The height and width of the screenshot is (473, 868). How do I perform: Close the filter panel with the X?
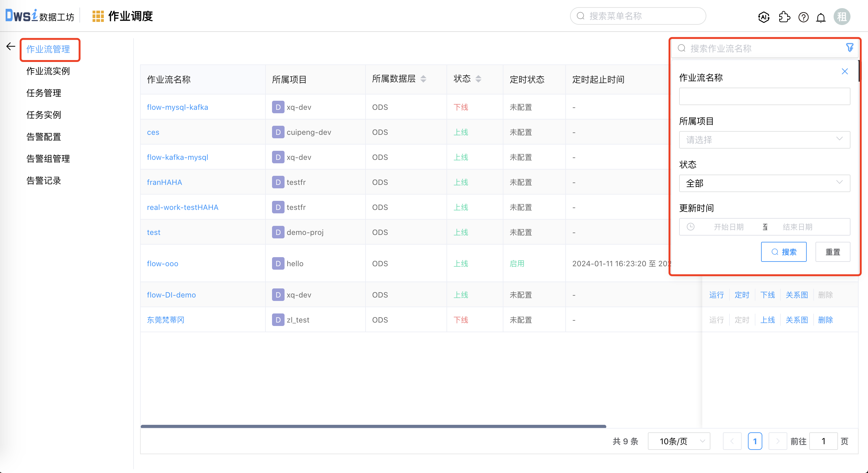point(845,71)
